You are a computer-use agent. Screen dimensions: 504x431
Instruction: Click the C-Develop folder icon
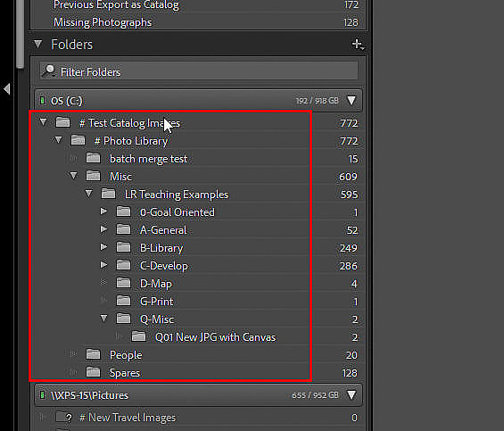tap(123, 265)
